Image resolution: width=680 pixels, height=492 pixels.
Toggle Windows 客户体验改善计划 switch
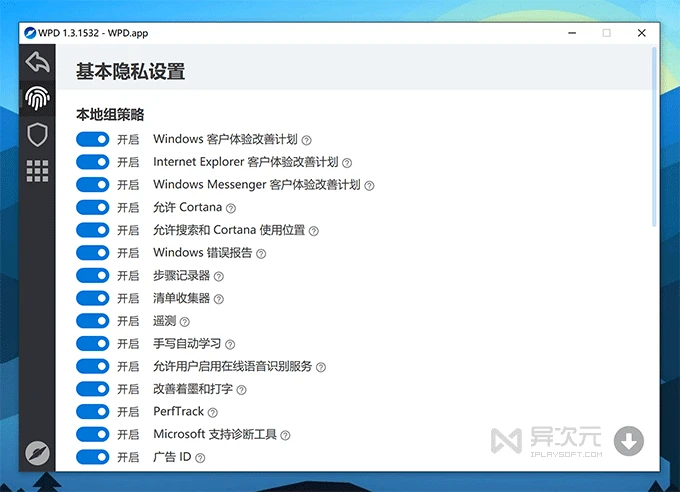coord(92,139)
